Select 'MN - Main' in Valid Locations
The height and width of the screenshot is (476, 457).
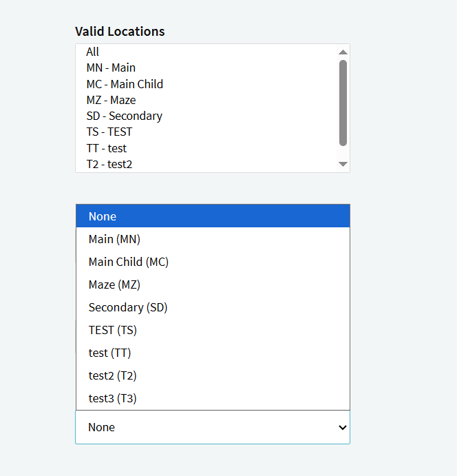point(111,68)
